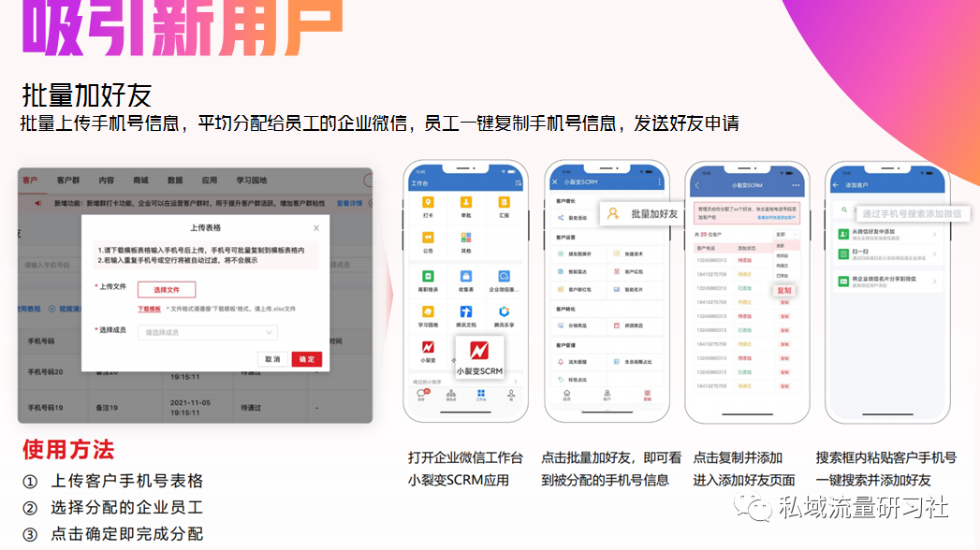Open the 流失提醒 entry under 客户管理

click(x=573, y=362)
